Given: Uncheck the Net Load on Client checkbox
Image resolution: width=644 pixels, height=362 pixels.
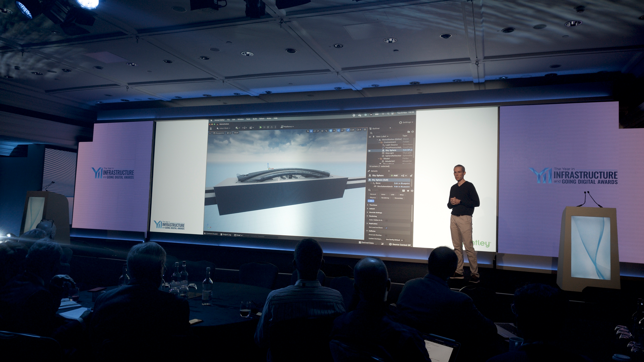Looking at the screenshot, I should [x=386, y=228].
